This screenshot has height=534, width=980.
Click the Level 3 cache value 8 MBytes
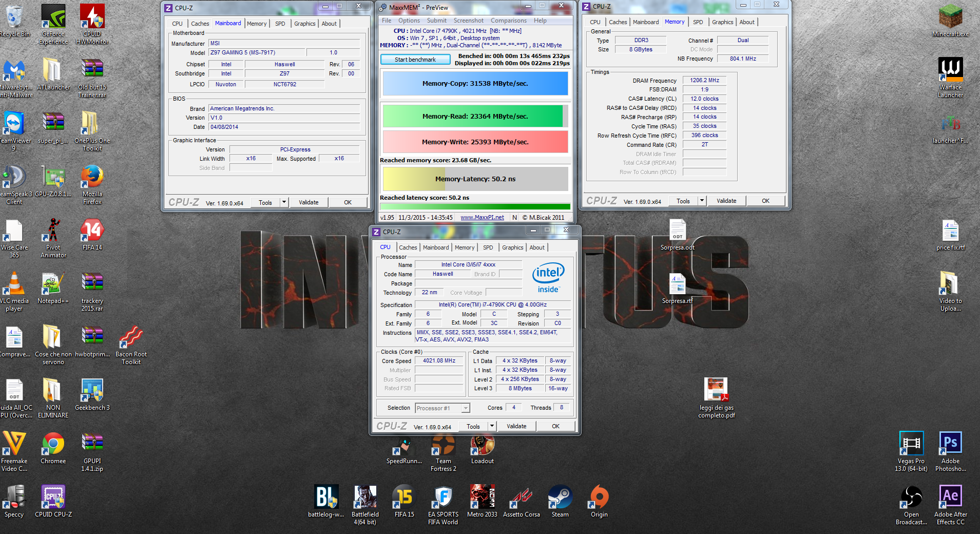(520, 388)
